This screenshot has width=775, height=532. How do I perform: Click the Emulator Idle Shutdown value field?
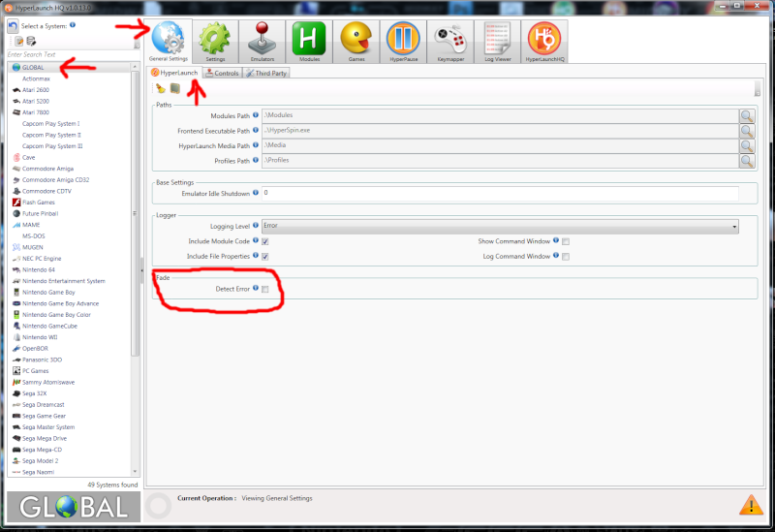click(x=500, y=193)
